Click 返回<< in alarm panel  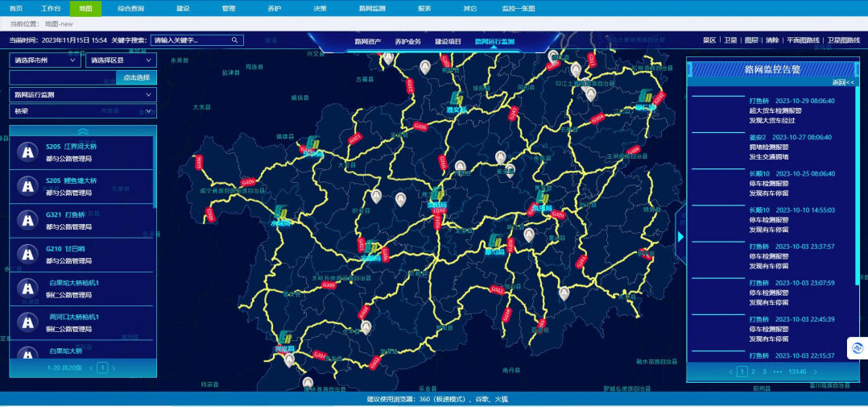pos(842,82)
